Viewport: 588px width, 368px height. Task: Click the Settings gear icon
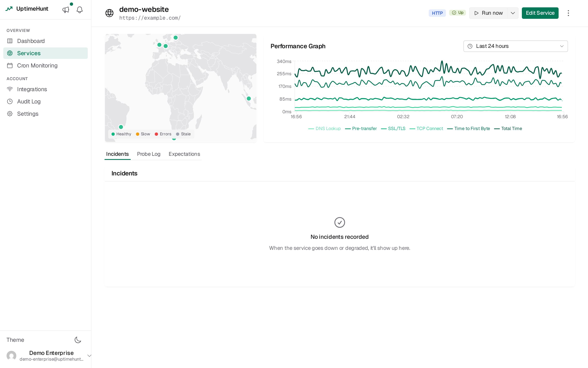pyautogui.click(x=10, y=114)
